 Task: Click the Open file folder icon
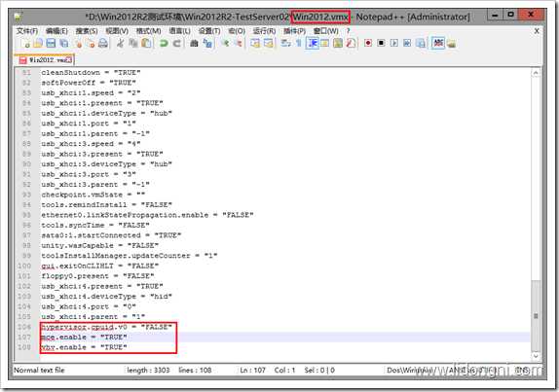[x=38, y=44]
